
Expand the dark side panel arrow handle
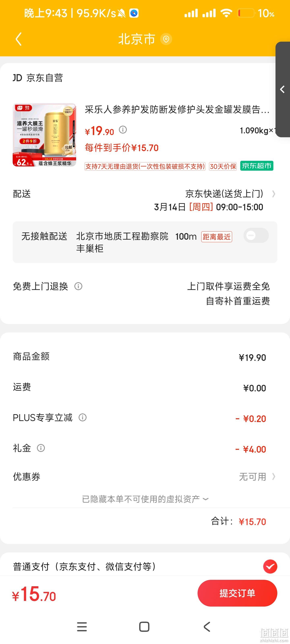(283, 89)
